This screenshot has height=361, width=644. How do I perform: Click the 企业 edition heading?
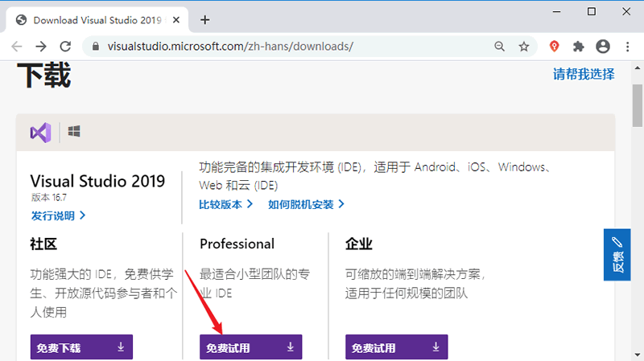click(358, 244)
